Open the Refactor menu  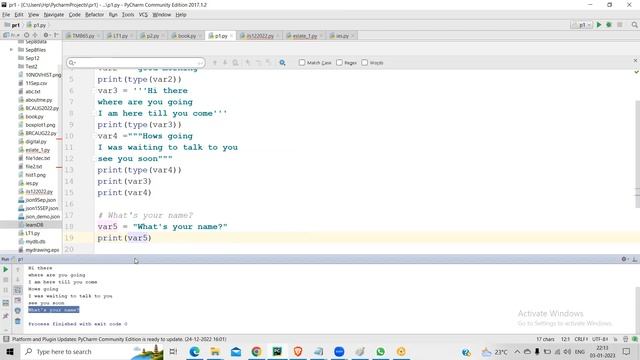94,15
